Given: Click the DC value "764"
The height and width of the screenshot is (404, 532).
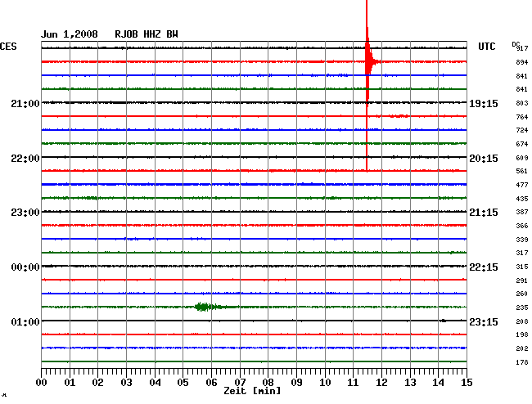Looking at the screenshot, I should click(522, 117).
